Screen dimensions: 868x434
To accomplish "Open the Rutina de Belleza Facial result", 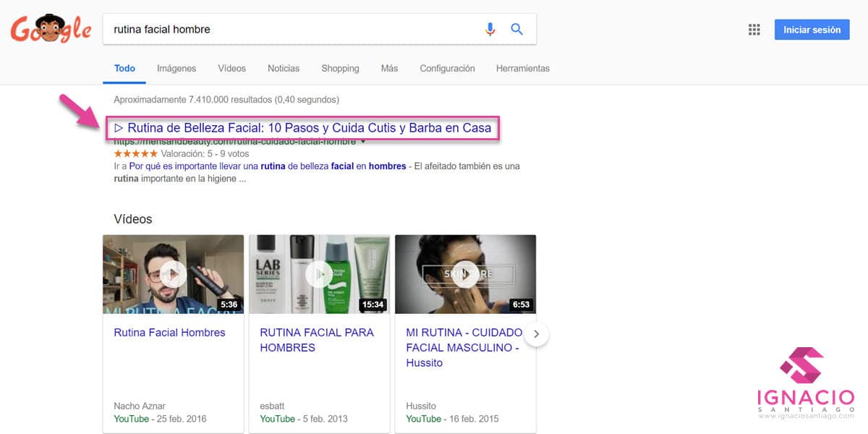I will click(x=302, y=128).
